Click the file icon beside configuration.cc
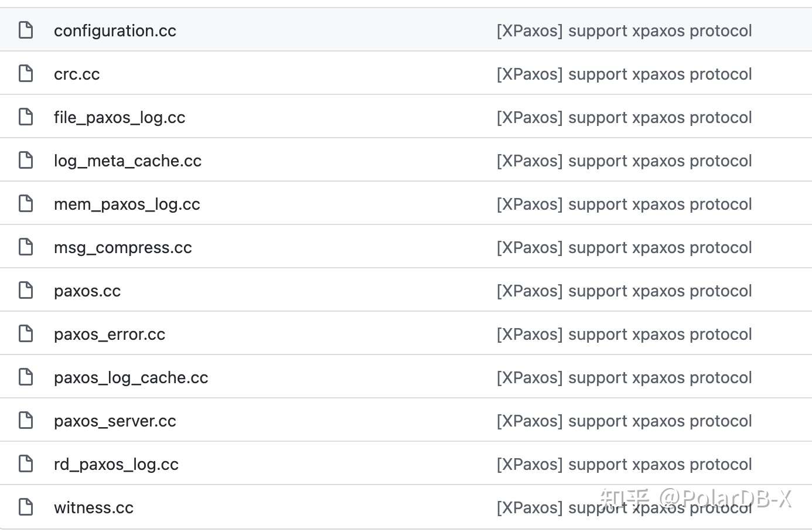The image size is (812, 532). [x=26, y=30]
